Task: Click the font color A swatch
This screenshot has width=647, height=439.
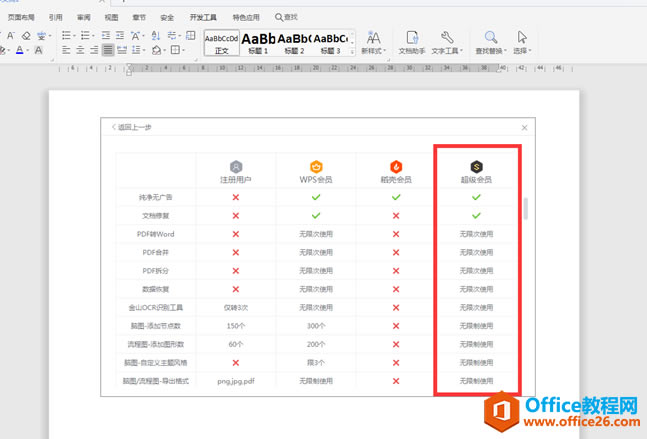Action: click(x=20, y=50)
